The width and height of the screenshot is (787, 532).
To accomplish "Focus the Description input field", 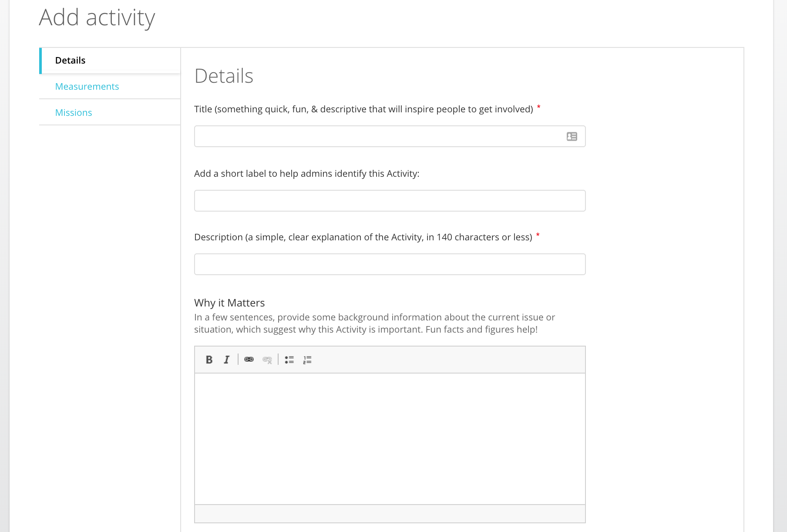I will [x=390, y=264].
